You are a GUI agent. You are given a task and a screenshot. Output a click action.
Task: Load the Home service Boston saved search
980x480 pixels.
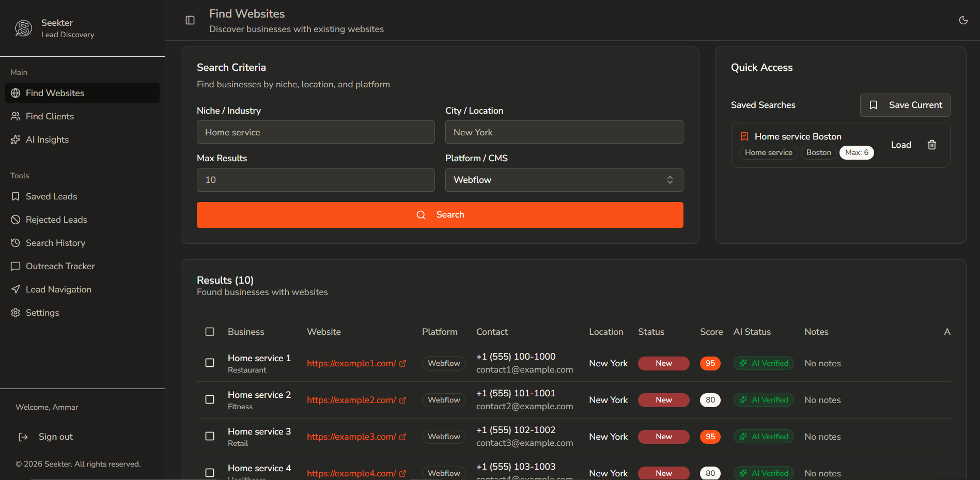[900, 145]
